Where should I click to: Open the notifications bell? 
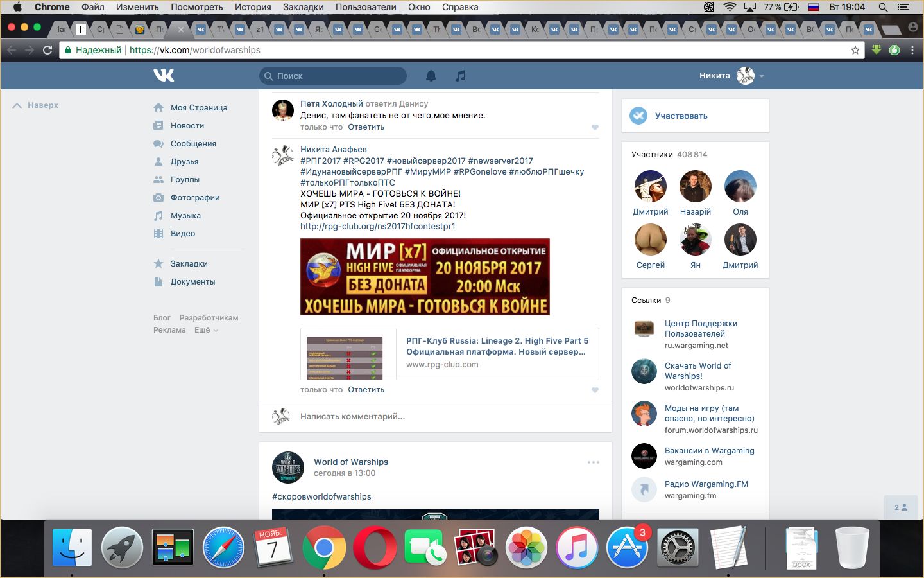click(431, 76)
